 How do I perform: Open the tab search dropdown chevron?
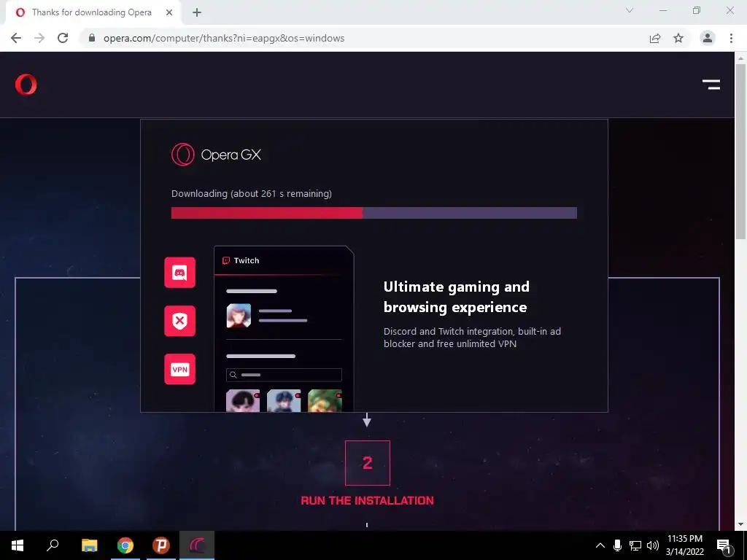click(630, 10)
